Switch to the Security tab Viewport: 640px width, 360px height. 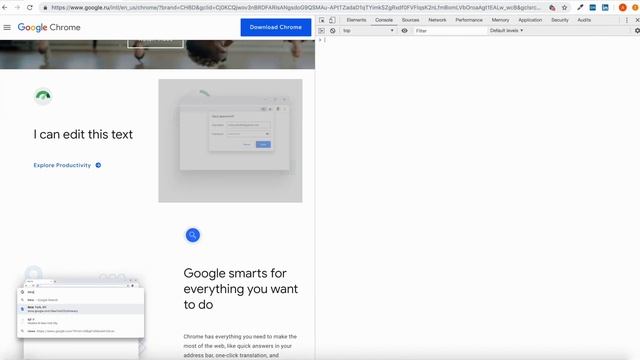[560, 20]
